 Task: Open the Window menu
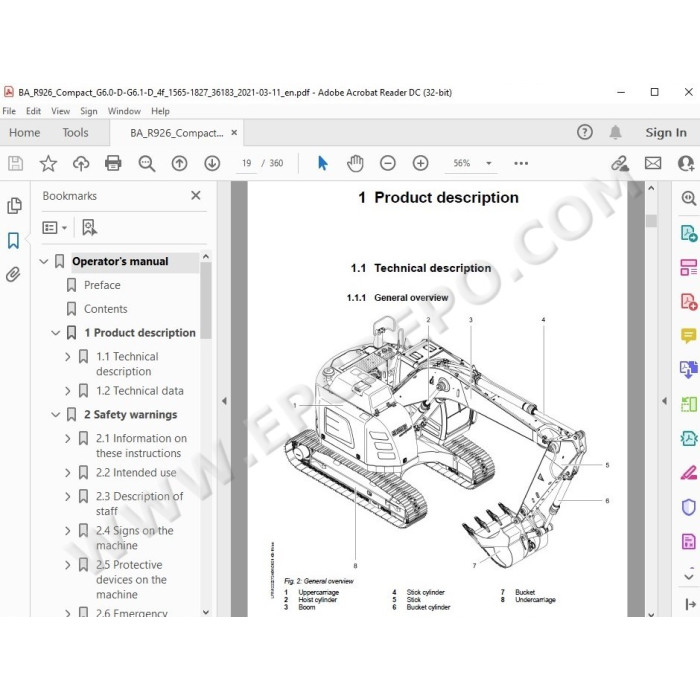tap(124, 111)
